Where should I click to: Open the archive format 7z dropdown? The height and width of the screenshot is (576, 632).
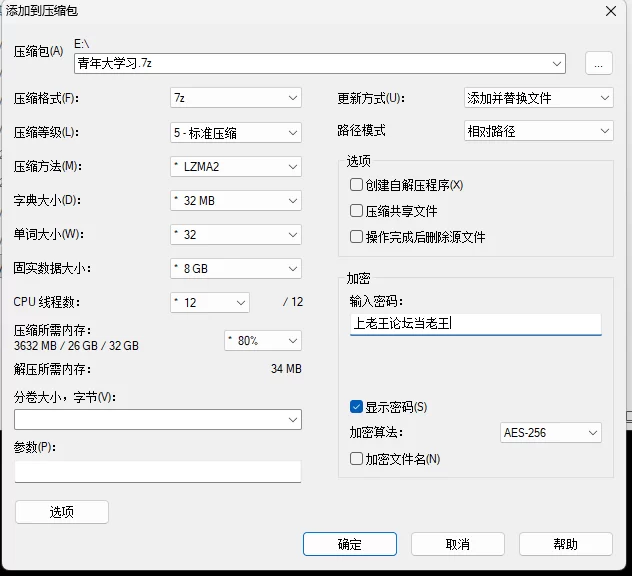tap(236, 98)
